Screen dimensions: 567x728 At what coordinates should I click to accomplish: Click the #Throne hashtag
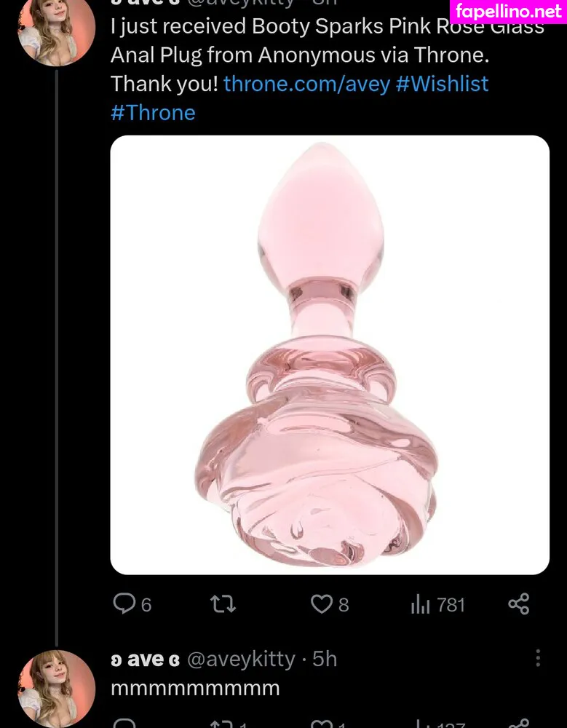[153, 113]
